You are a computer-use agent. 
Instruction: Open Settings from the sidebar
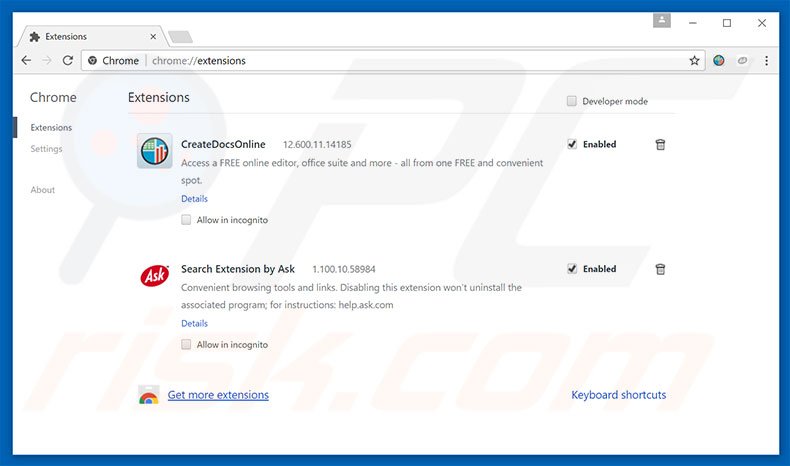[x=46, y=149]
